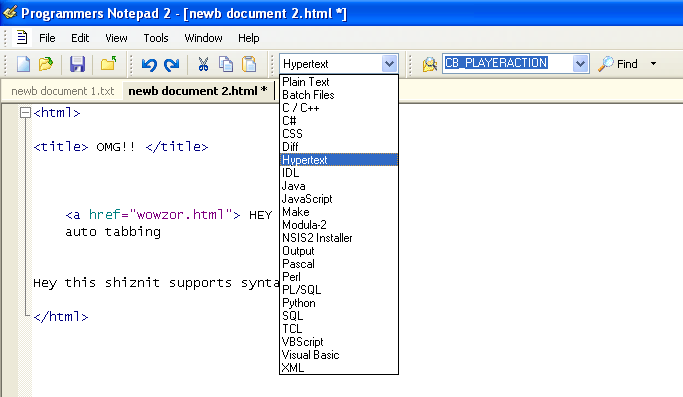Open the File menu
This screenshot has height=397, width=683.
pos(47,38)
